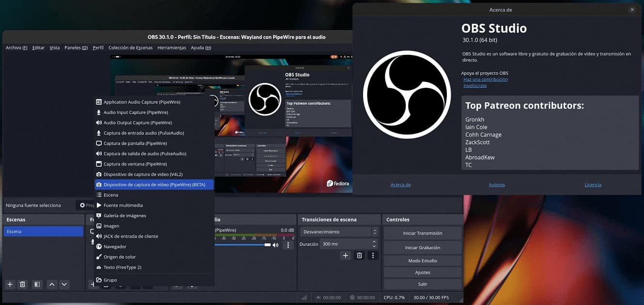Image resolution: width=644 pixels, height=305 pixels.
Task: Open audio mixer channel three-dot menu
Action: (x=288, y=245)
